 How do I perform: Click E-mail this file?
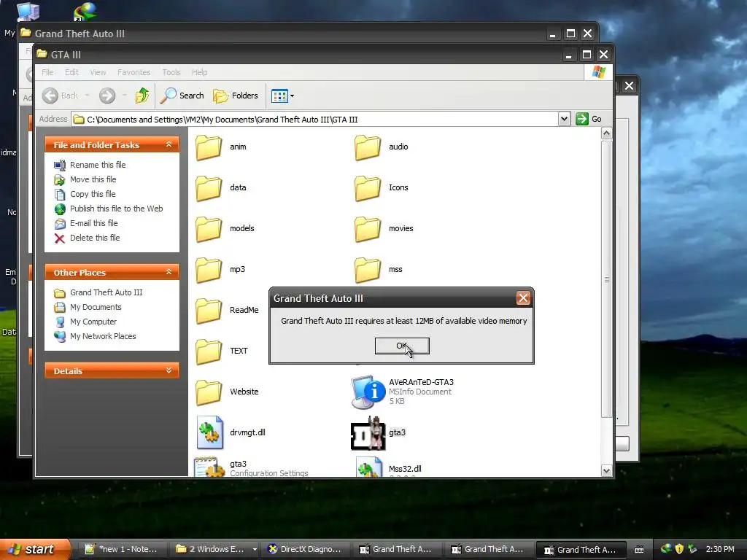(x=93, y=223)
